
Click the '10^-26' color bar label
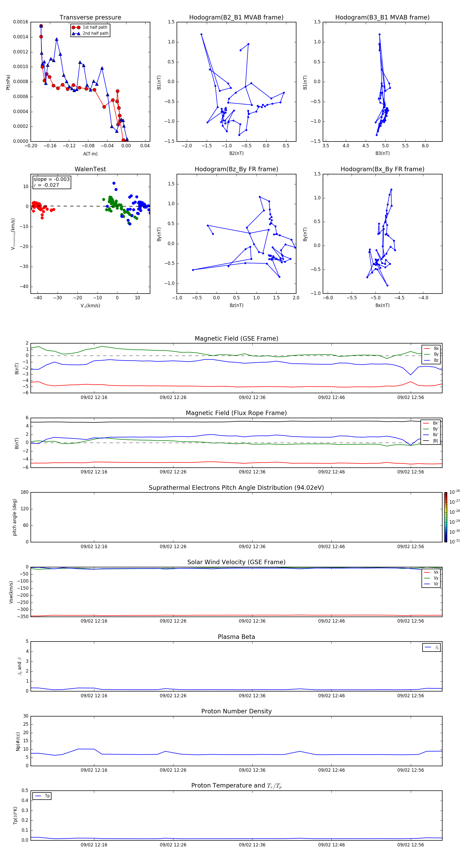(x=455, y=492)
